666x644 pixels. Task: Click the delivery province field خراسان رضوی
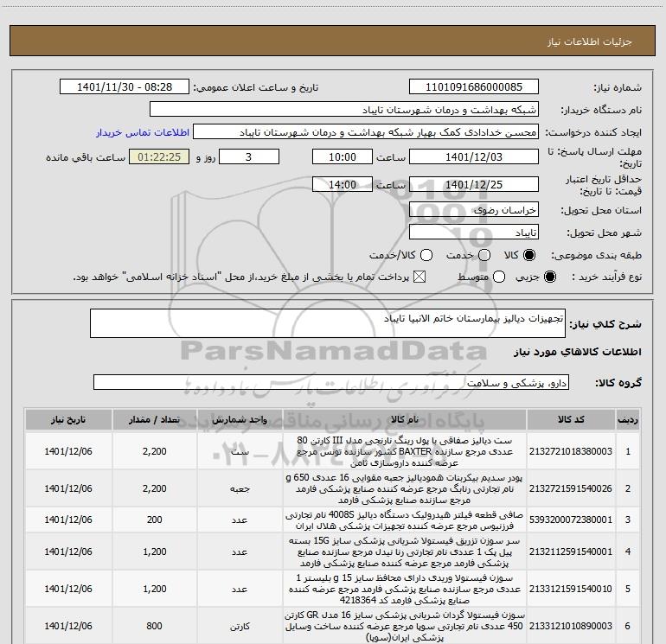[x=474, y=210]
